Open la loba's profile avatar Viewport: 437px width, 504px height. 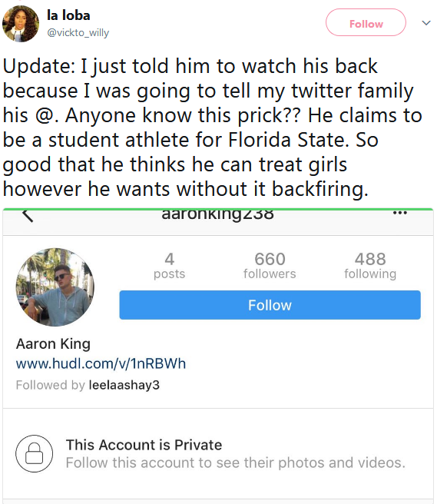point(21,24)
